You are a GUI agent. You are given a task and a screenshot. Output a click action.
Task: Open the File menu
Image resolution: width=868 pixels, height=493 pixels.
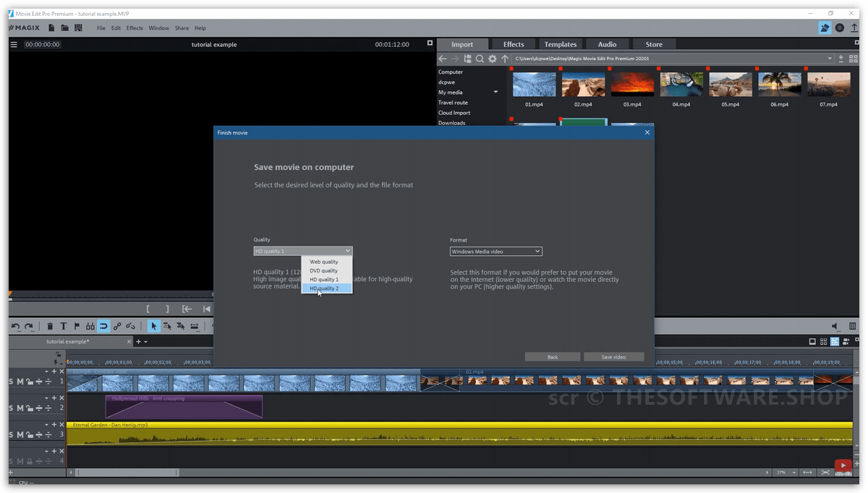coord(101,28)
